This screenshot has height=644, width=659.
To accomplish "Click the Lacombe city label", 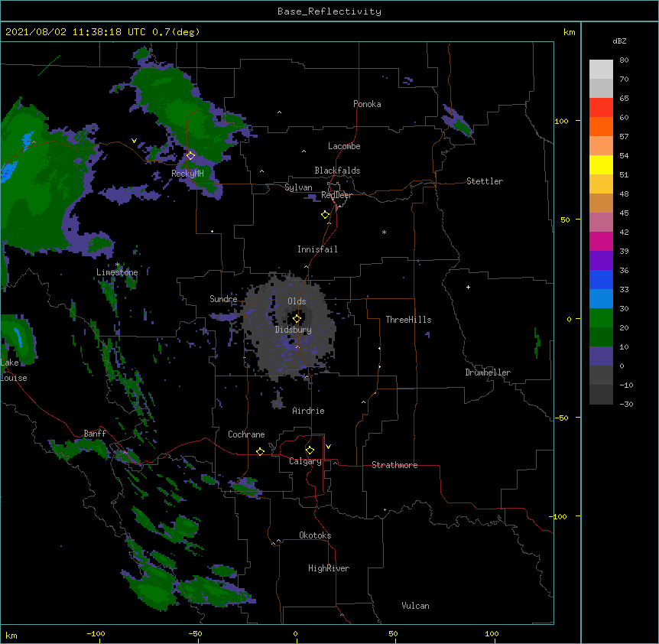I will coord(344,146).
